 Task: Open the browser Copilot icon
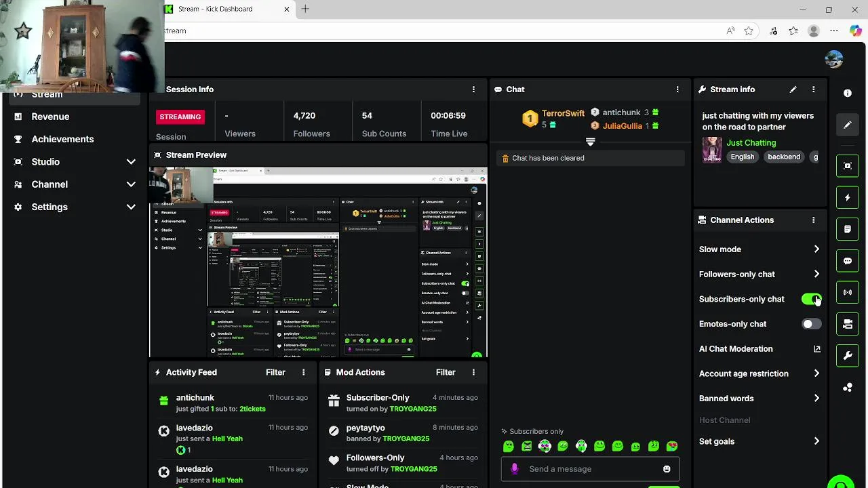point(856,30)
